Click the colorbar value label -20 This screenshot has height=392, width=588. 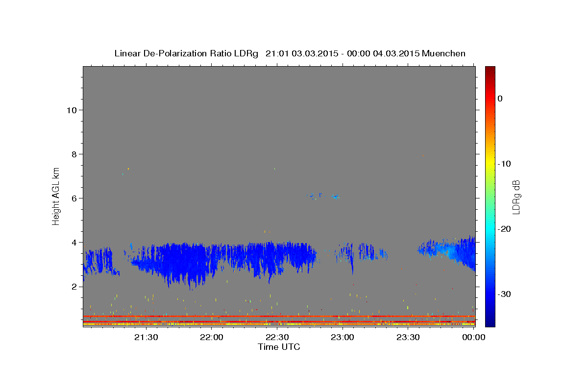pos(504,229)
